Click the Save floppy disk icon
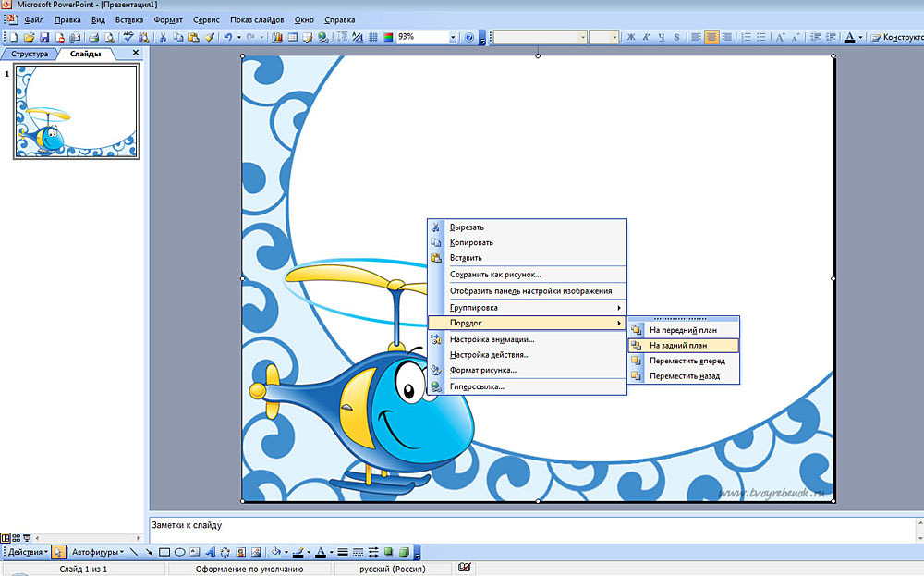924x576 pixels. coord(43,38)
